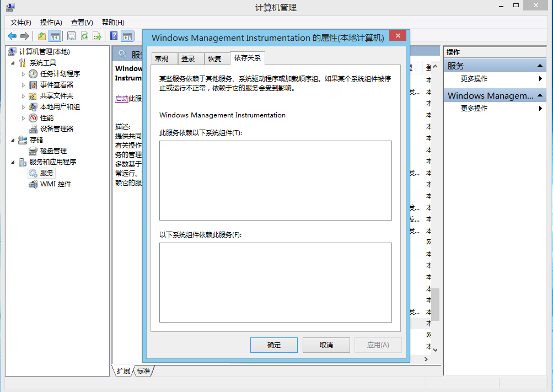Switch to the 恢复 tab
Screen dimensions: 553x392
tap(217, 58)
